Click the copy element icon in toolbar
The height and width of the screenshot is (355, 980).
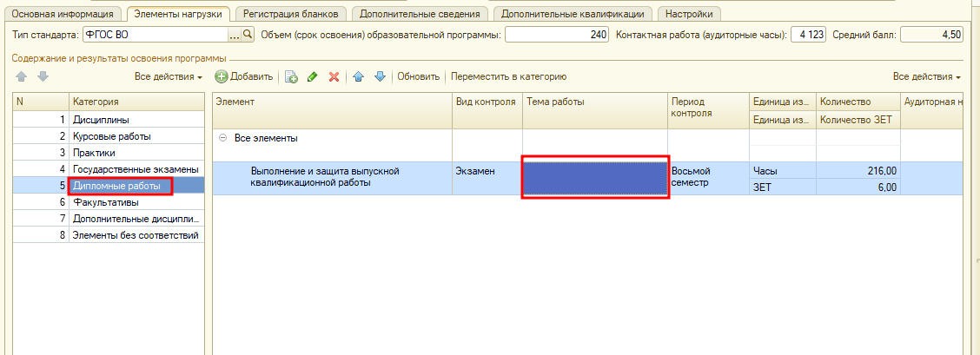tap(292, 77)
